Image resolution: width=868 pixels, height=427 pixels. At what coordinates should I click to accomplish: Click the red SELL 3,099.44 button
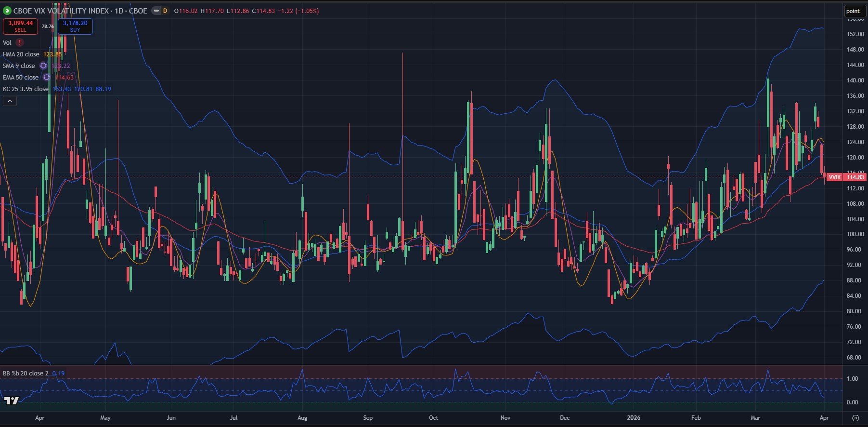20,26
